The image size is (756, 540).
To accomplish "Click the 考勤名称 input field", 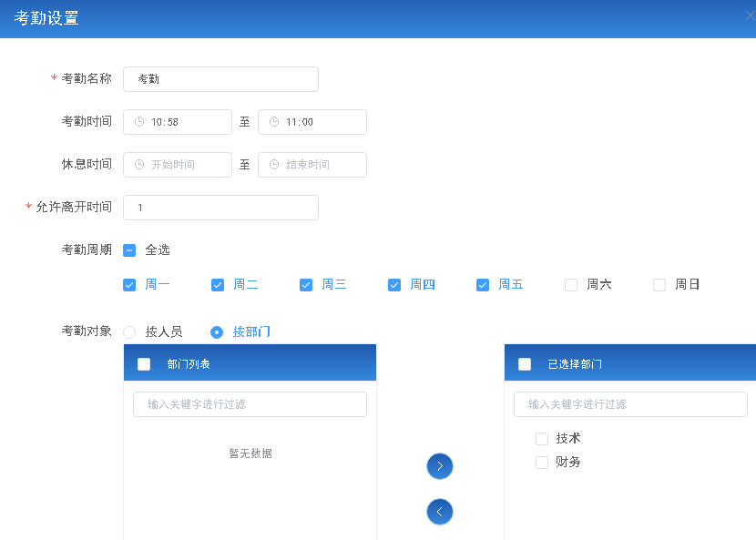I will pyautogui.click(x=220, y=79).
